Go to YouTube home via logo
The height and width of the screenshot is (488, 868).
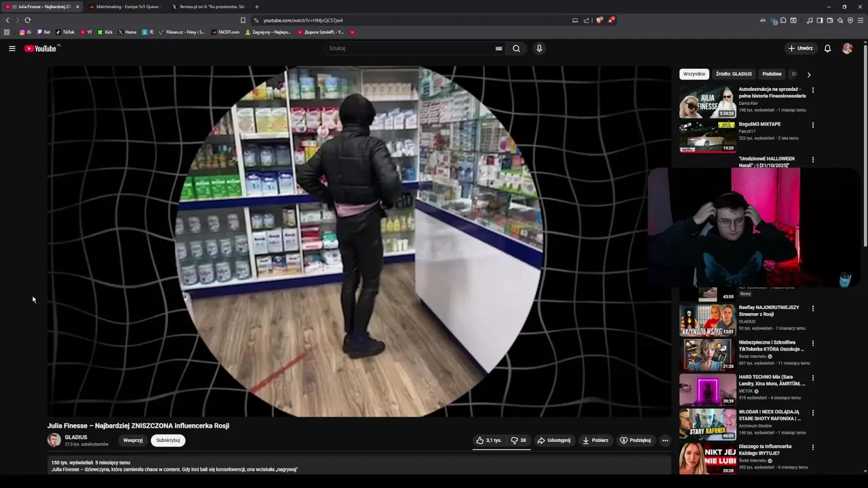pos(42,48)
